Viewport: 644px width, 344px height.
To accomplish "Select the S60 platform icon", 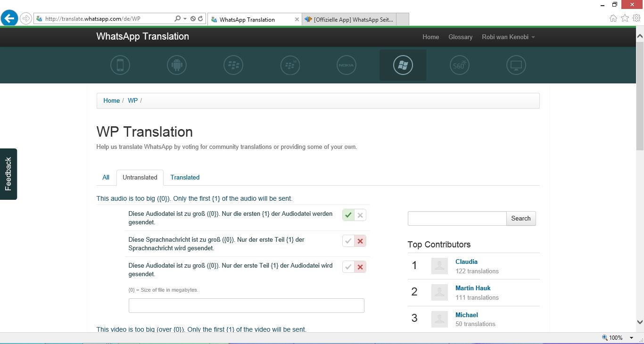I will pyautogui.click(x=460, y=65).
